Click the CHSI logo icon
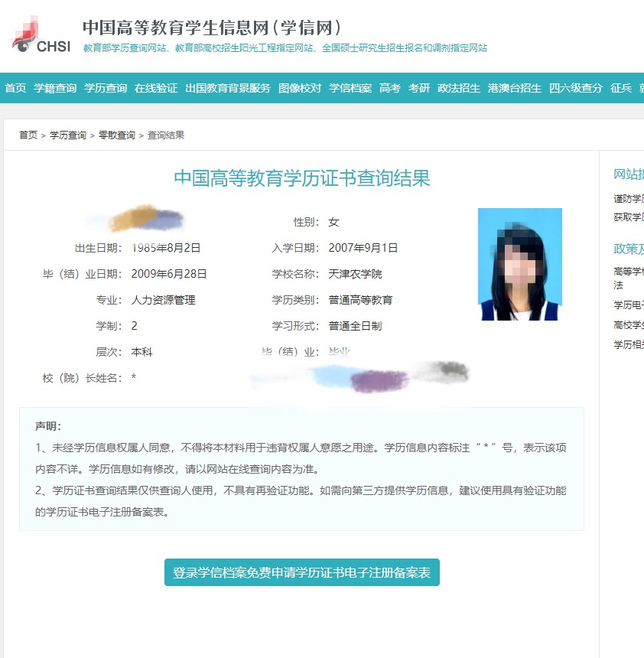The height and width of the screenshot is (658, 644). (41, 36)
